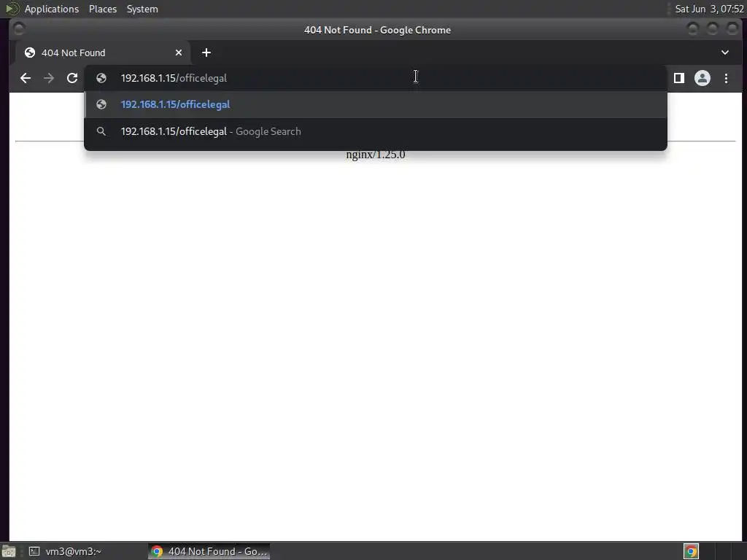Open the System menu
The height and width of the screenshot is (560, 747).
(x=142, y=9)
